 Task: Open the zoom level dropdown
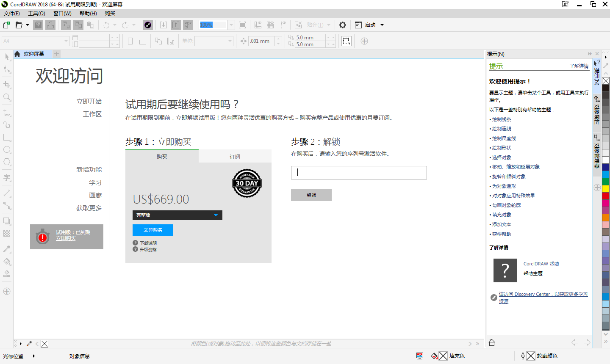231,25
